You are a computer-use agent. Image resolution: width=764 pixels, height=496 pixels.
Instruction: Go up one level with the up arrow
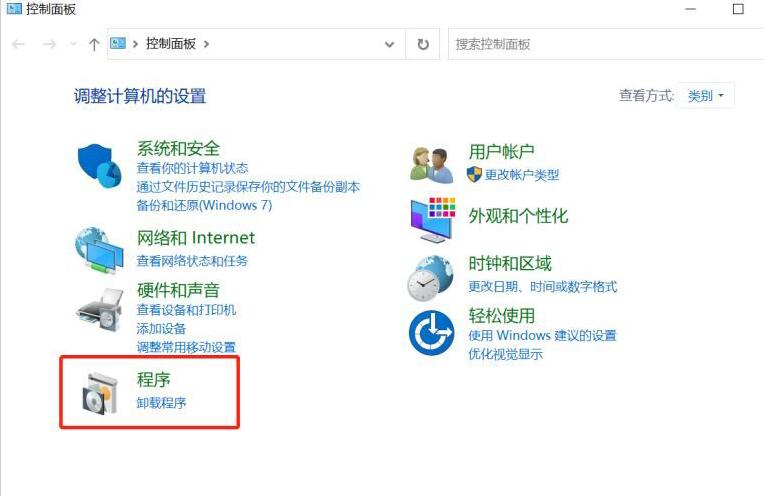click(94, 44)
